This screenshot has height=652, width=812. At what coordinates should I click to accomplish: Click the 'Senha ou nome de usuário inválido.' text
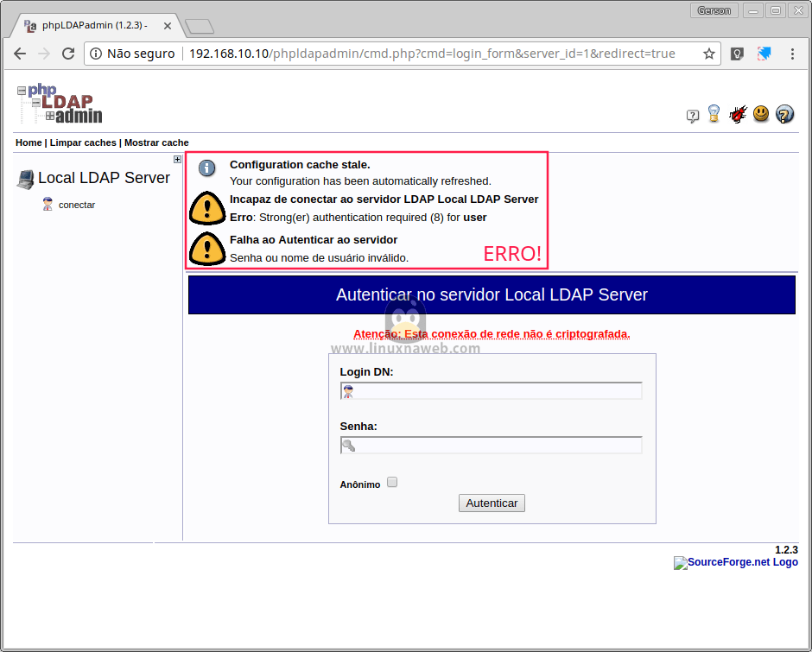click(x=319, y=258)
